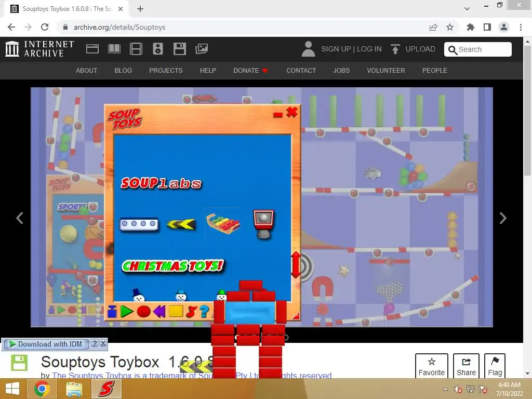Open the CONTACT menu item
Screen dimensions: 532x399
click(301, 70)
